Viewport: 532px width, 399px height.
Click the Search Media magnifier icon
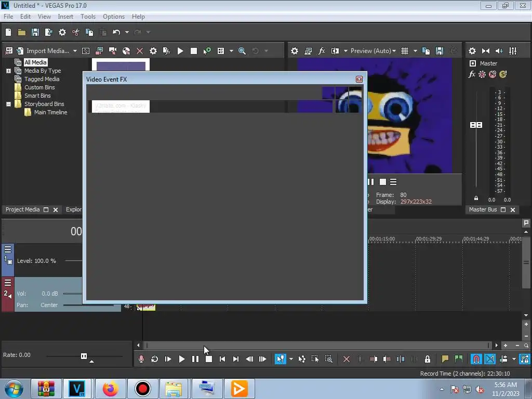coord(242,51)
